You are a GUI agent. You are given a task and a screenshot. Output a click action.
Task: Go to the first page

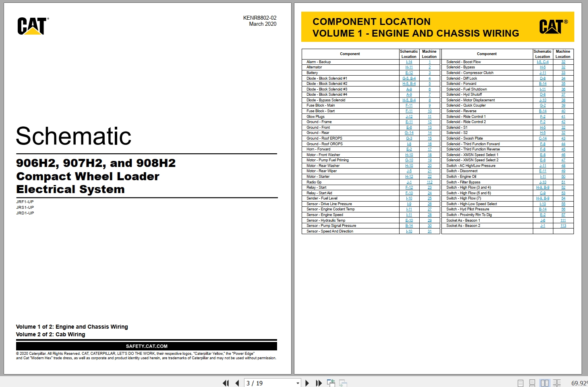point(226,383)
